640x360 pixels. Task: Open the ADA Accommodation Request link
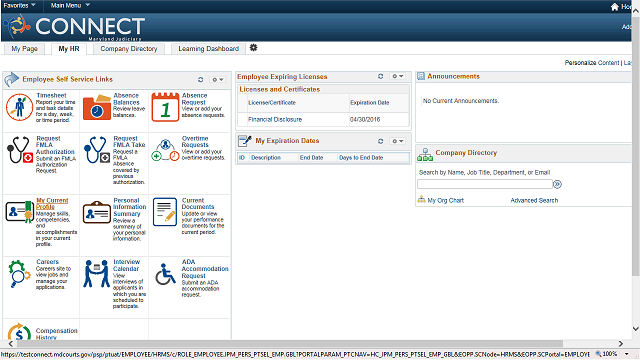click(205, 269)
